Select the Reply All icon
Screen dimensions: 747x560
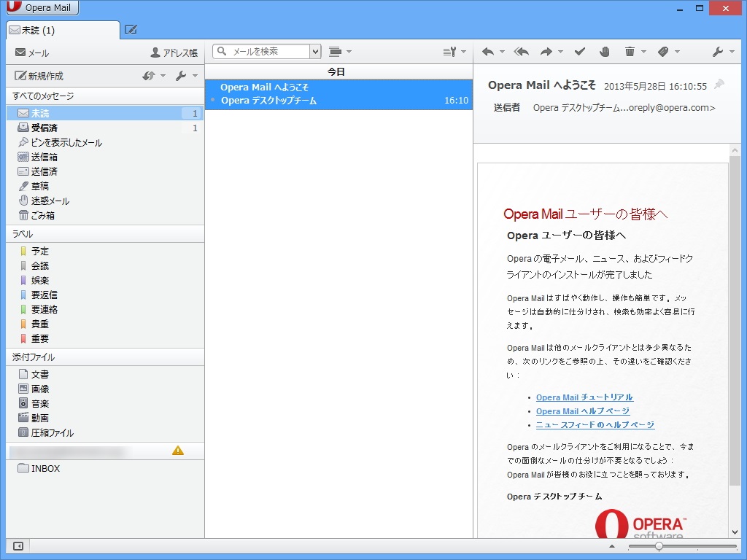tap(521, 52)
